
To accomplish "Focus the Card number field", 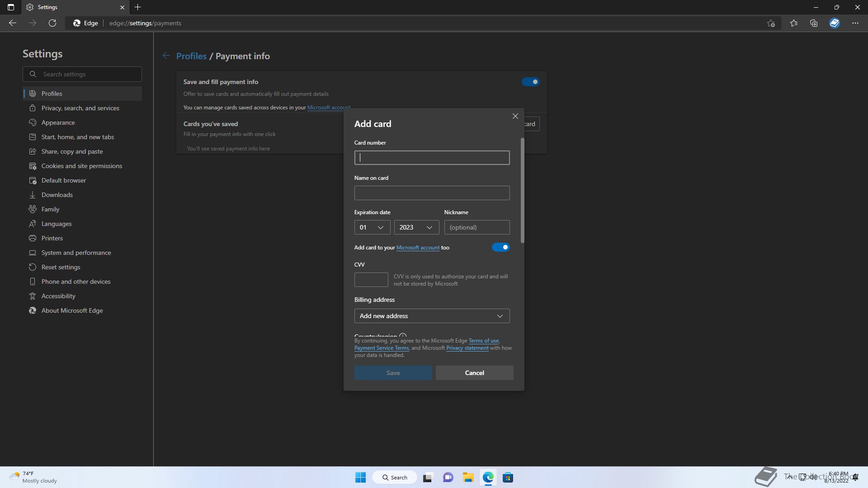I will point(432,158).
